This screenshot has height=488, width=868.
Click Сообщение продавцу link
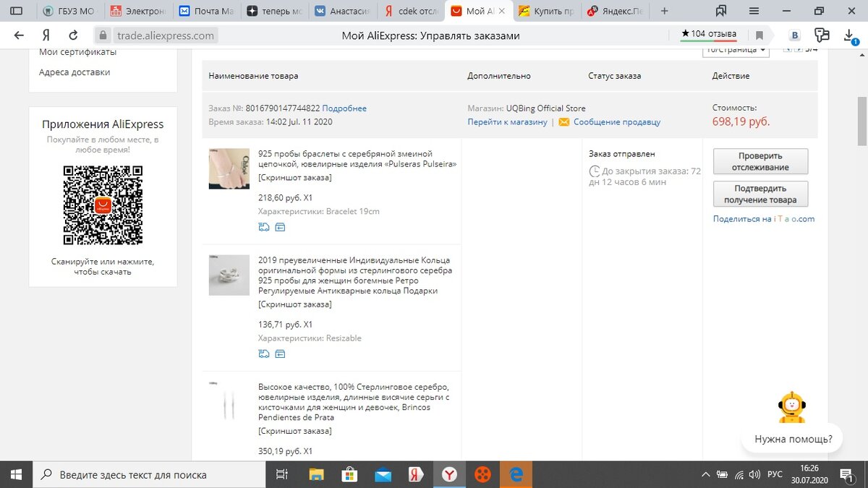click(x=617, y=122)
